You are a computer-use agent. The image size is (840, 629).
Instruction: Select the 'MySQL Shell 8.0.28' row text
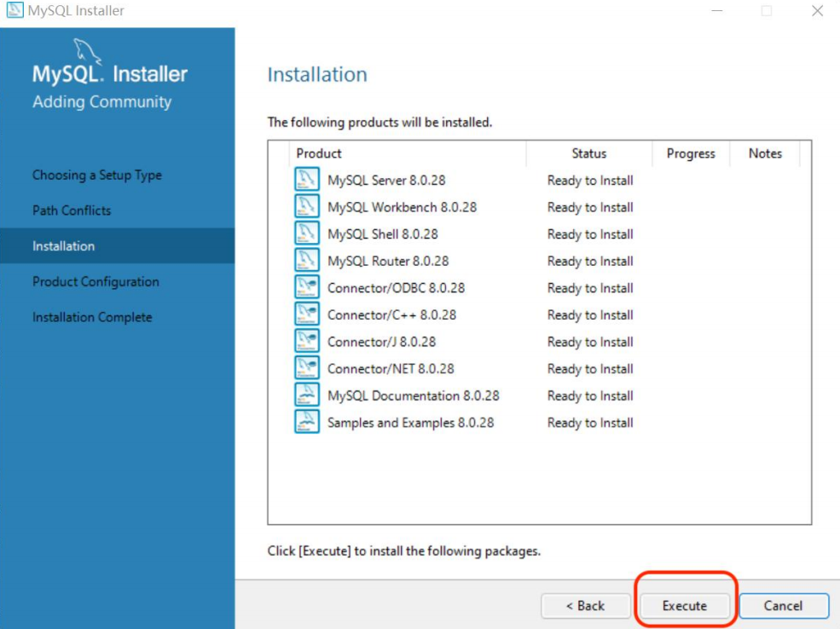[383, 234]
